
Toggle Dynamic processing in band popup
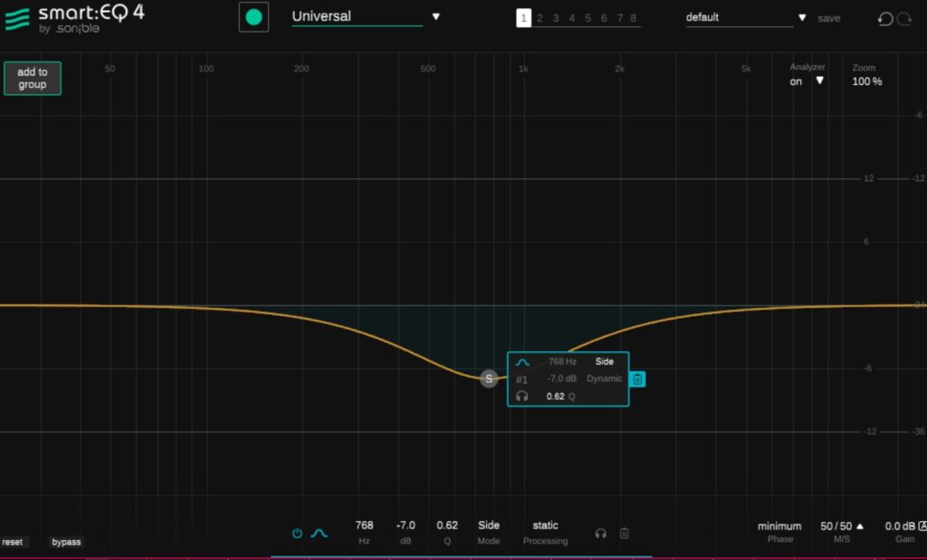604,379
